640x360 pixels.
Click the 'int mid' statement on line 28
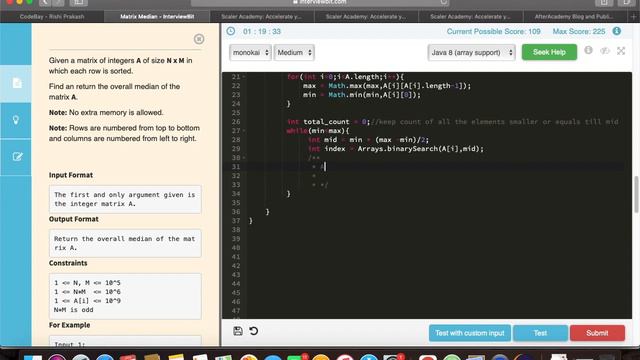click(x=368, y=140)
